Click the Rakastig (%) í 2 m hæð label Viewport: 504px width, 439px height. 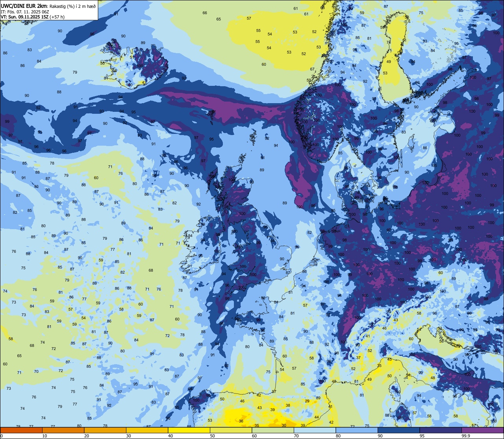[72, 6]
